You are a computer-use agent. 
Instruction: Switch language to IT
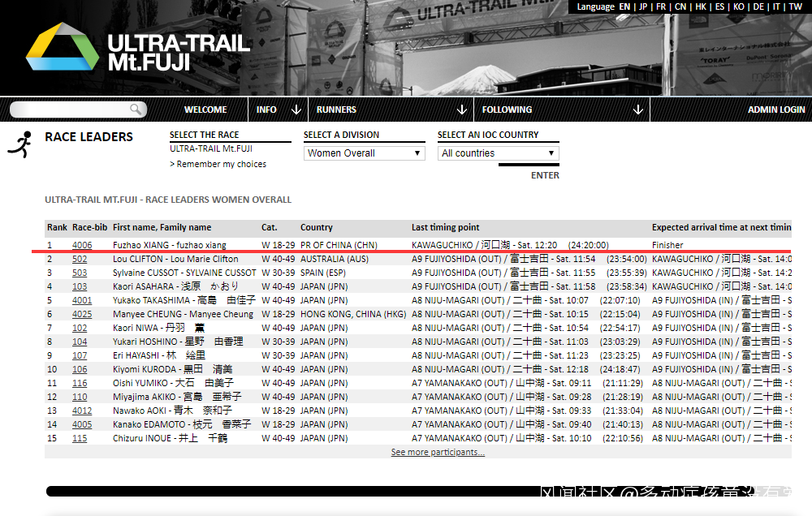click(x=776, y=6)
